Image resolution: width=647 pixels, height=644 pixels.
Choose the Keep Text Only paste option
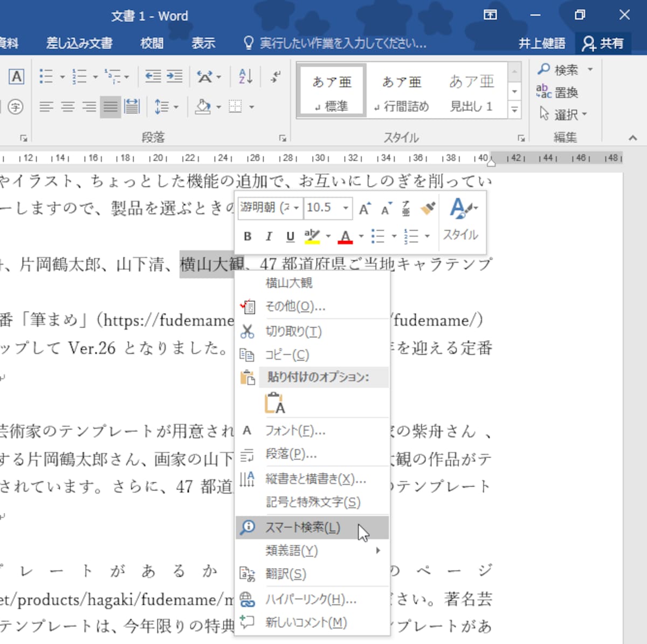[274, 403]
